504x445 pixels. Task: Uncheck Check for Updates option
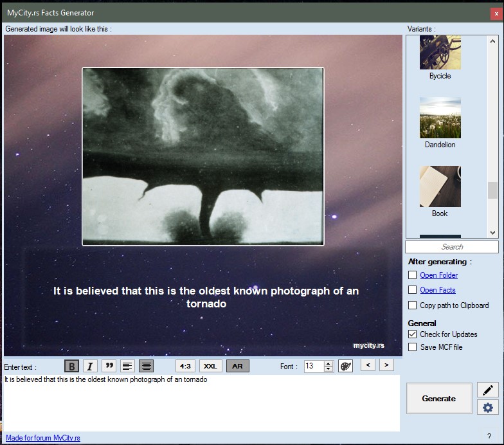coord(413,334)
